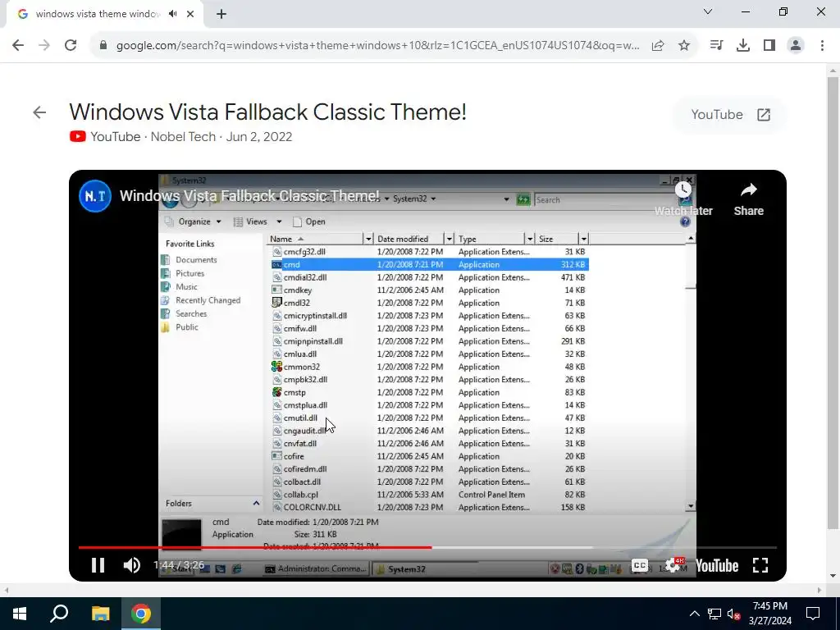This screenshot has height=630, width=840.
Task: Toggle the Chrome side panel icon
Action: coord(769,46)
